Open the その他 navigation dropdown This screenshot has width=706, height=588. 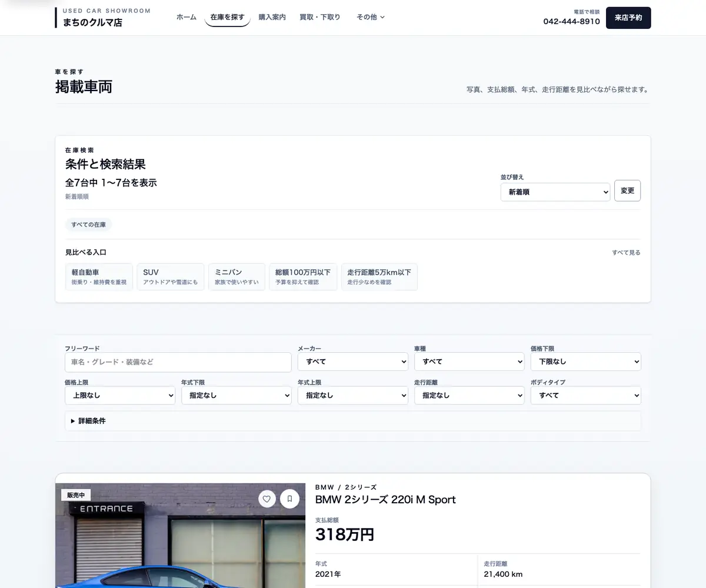371,18
